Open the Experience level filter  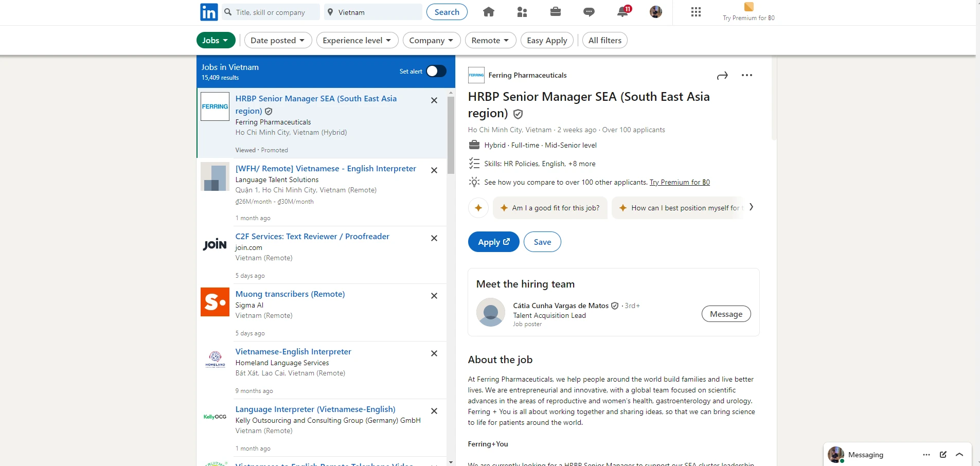point(358,40)
